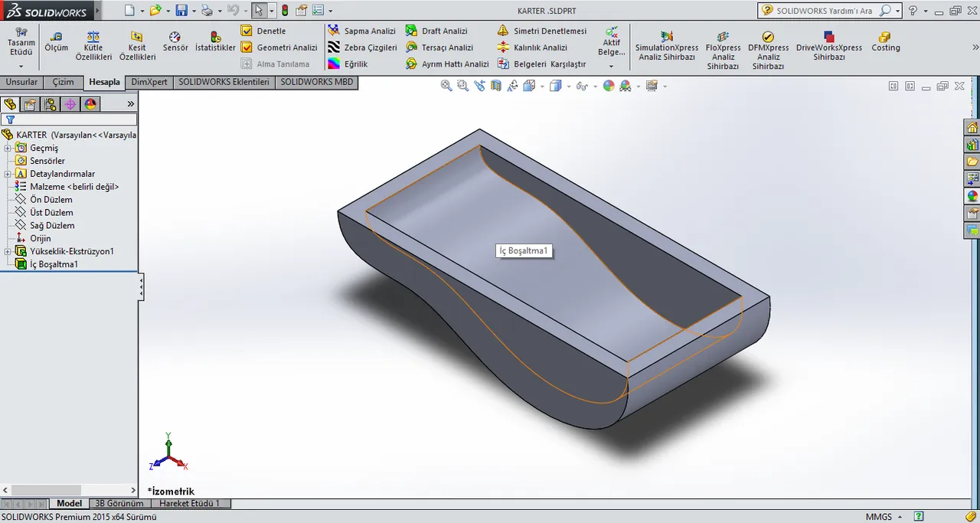Open the SOLIDWORKS logo menu arrow
Image resolution: width=980 pixels, height=523 pixels.
[97, 12]
